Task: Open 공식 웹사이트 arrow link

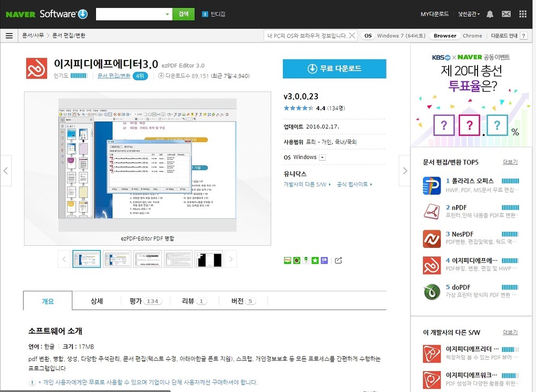Action: pos(354,184)
